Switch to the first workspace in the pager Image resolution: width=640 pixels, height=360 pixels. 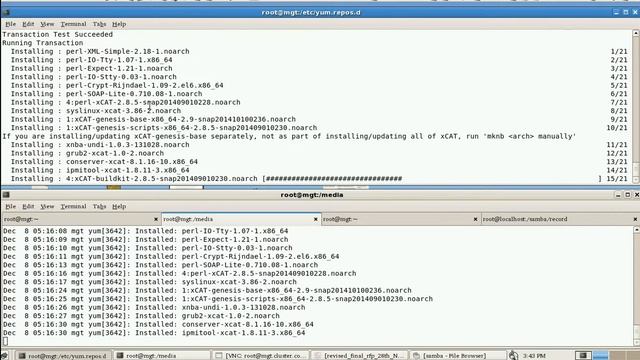[x=583, y=356]
